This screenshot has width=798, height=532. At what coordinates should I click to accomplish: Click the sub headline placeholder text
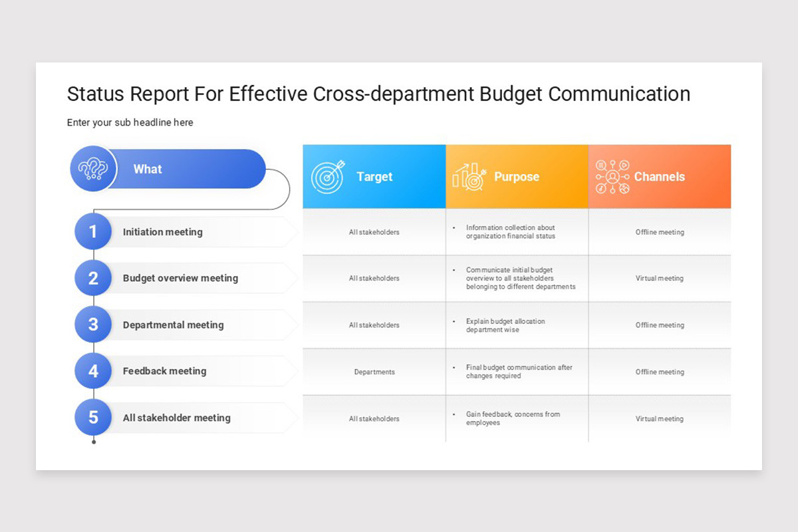[130, 122]
